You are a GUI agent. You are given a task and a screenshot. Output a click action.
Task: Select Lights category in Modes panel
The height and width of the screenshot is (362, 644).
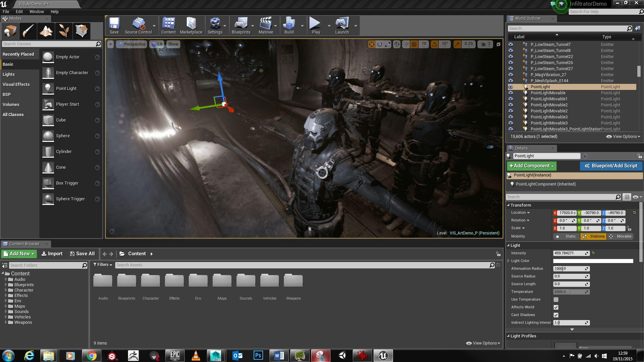click(x=9, y=74)
